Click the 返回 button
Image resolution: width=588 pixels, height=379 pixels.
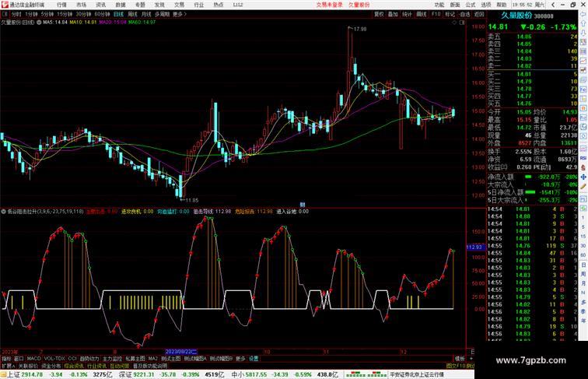coord(480,14)
